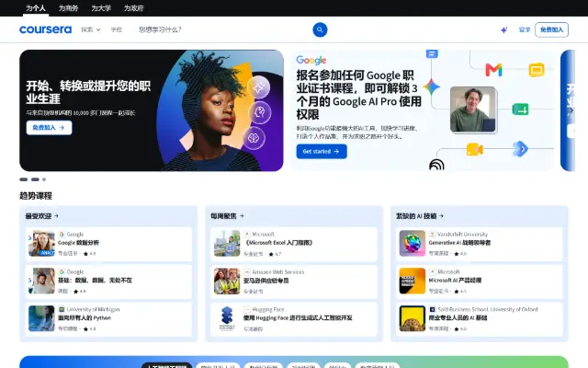
Task: Click the Google 数据分析 course thumbnail
Action: pos(41,244)
